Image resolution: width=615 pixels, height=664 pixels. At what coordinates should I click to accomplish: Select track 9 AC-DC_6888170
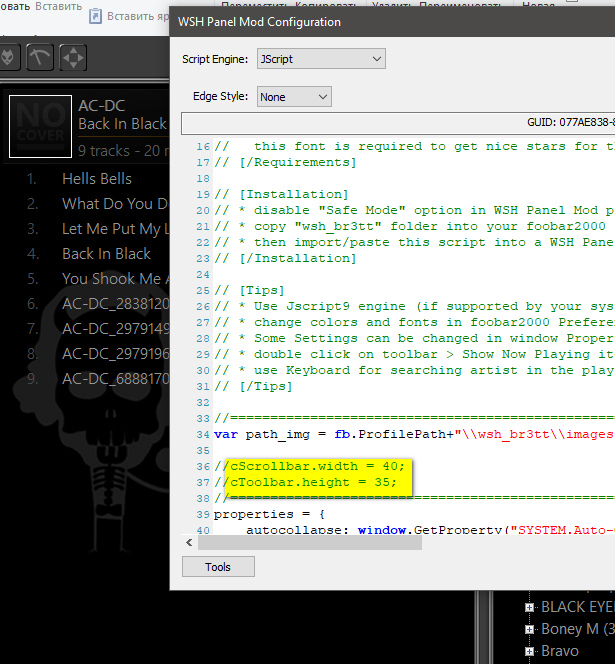pos(115,379)
